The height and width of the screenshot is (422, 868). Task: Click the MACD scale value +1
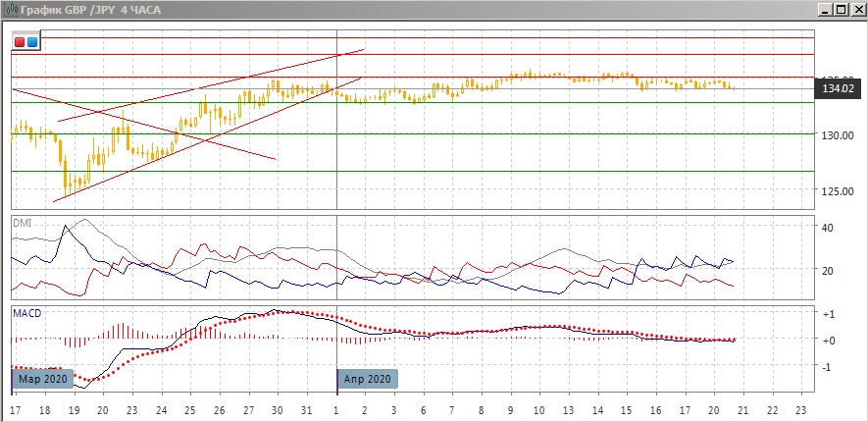click(828, 314)
